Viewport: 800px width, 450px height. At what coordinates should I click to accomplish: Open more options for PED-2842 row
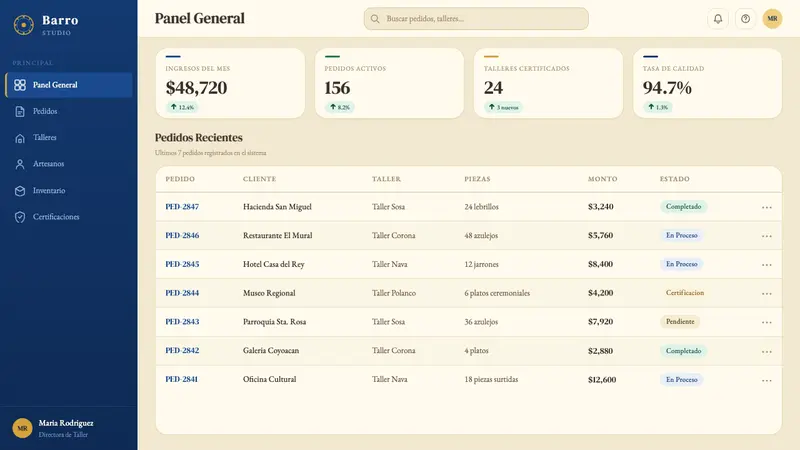point(766,351)
